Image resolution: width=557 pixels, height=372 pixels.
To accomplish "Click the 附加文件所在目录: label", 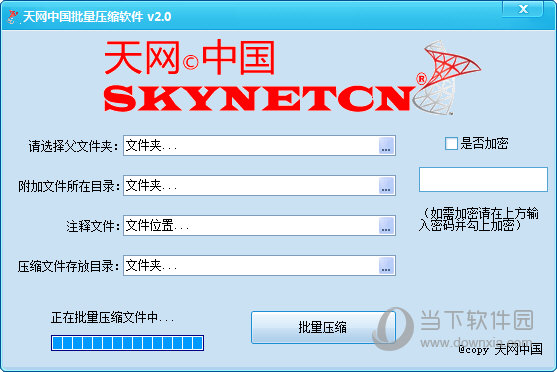I will tap(69, 186).
